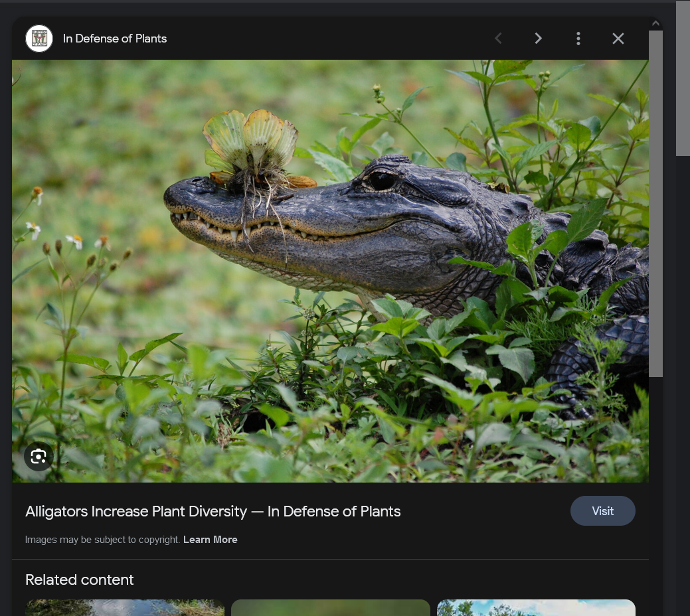Open the In Defense of Plants site logo
The image size is (690, 616).
pyautogui.click(x=39, y=38)
